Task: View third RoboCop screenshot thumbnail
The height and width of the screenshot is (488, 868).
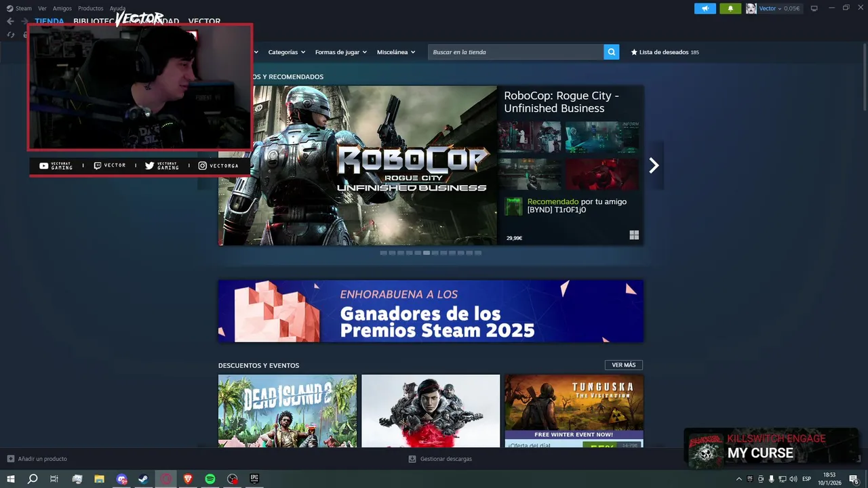Action: (530, 174)
